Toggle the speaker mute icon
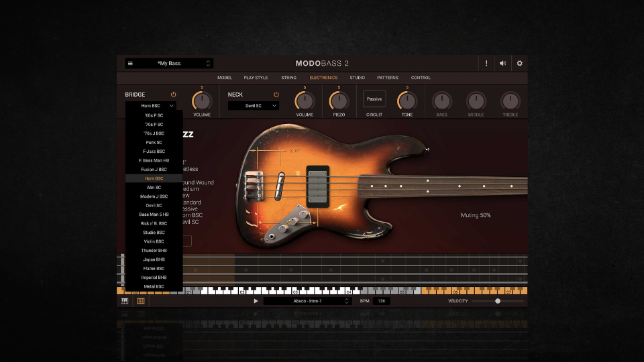The image size is (644, 362). (502, 63)
